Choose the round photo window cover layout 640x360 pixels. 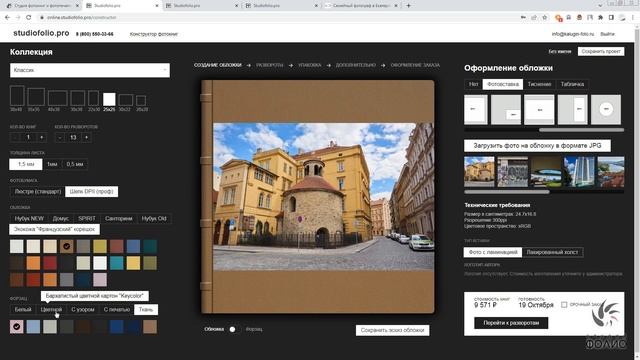pos(606,109)
